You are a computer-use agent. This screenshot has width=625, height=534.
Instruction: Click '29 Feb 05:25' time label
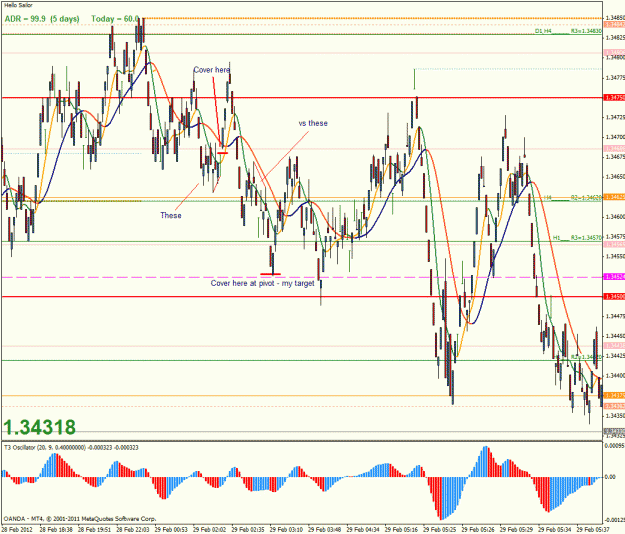click(439, 530)
